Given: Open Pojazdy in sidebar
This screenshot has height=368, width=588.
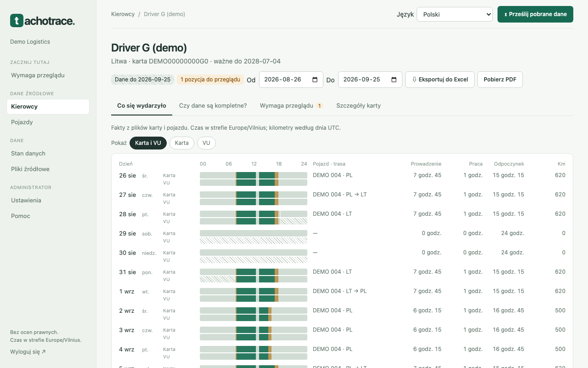Looking at the screenshot, I should 48,122.
